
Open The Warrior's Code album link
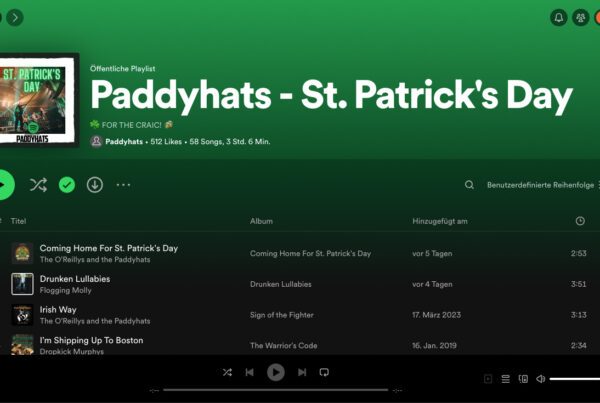click(x=284, y=346)
